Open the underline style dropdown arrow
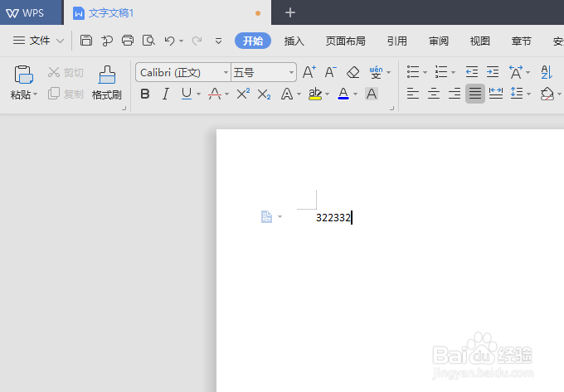 (x=198, y=94)
